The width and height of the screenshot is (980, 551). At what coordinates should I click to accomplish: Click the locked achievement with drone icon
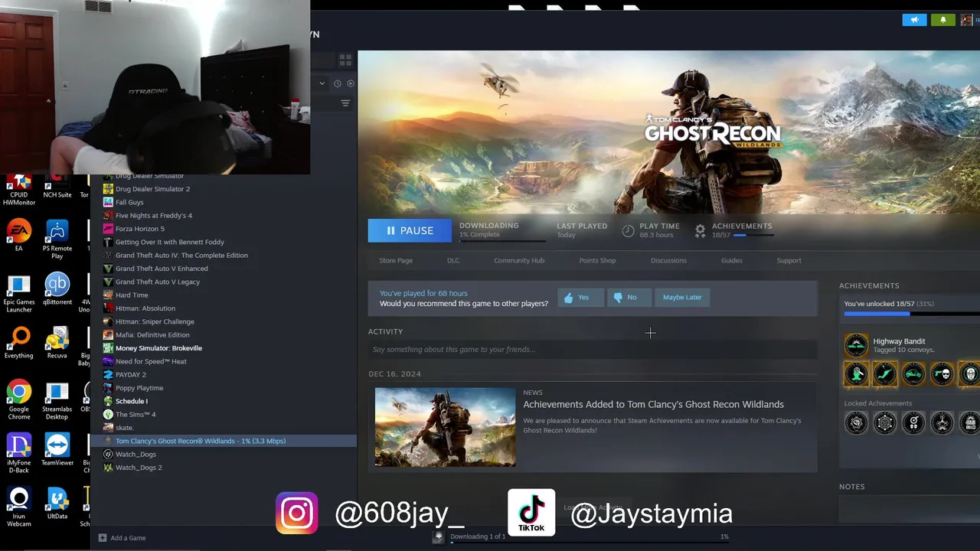click(x=942, y=422)
